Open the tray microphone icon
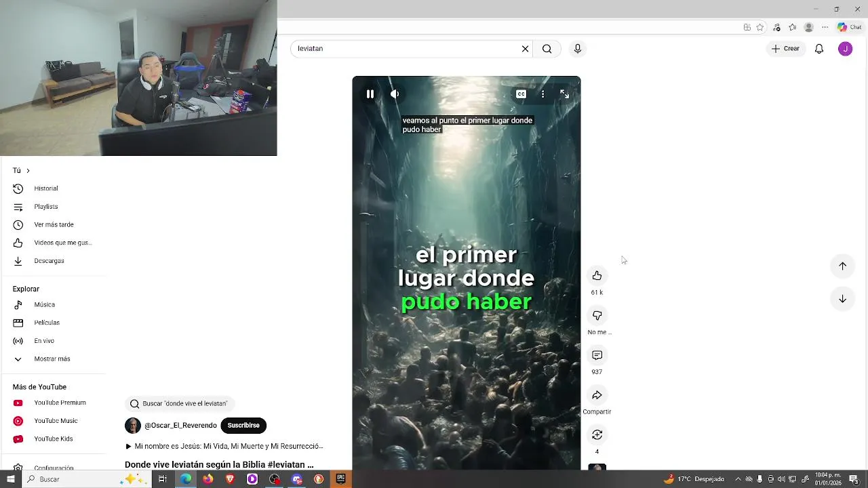The image size is (868, 488). point(759,479)
